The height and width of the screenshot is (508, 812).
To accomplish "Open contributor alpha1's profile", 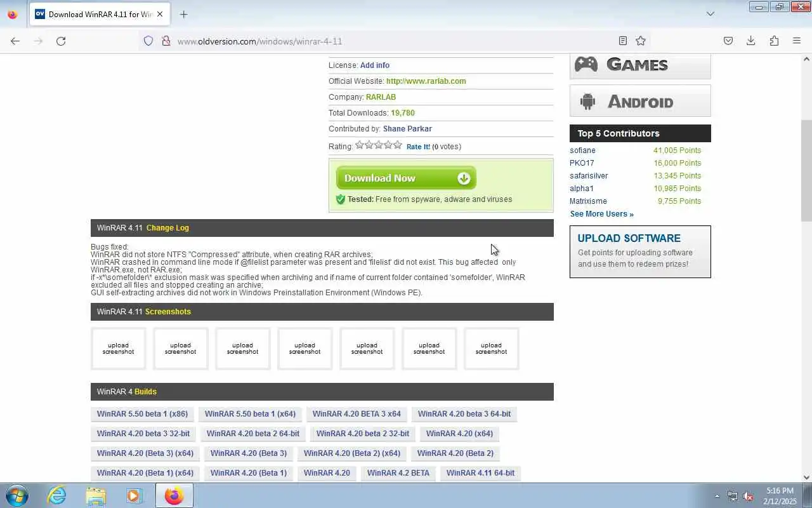I will pyautogui.click(x=582, y=189).
